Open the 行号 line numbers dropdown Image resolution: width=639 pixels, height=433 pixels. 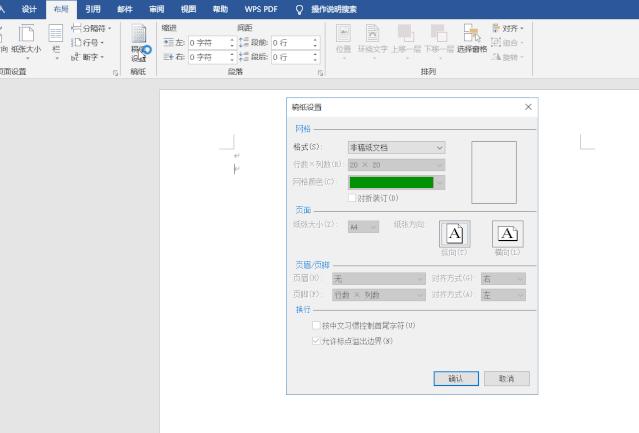tap(87, 42)
